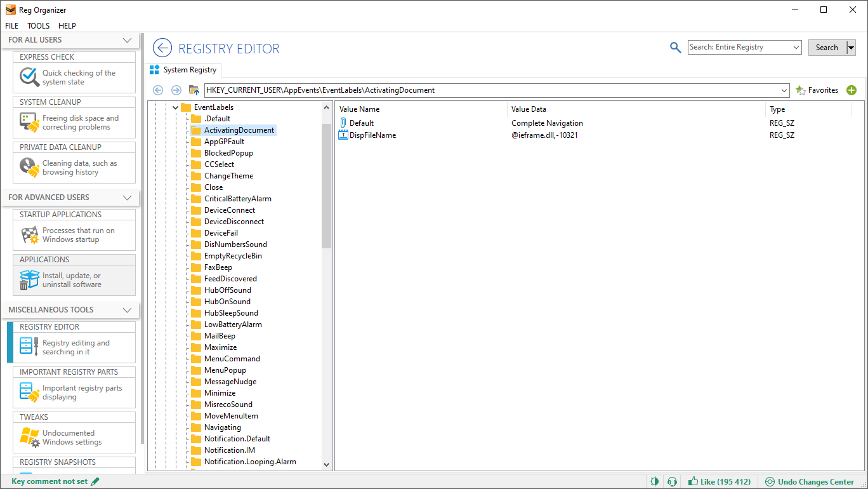Collapse the EventLabels tree node
Viewport: 868px width, 489px height.
point(174,107)
